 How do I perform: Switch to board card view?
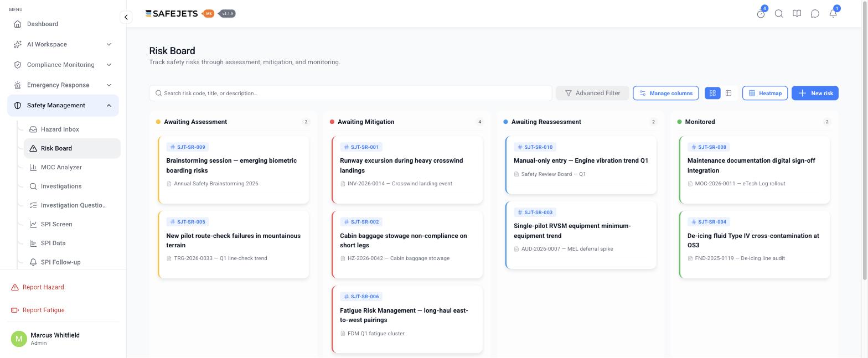(x=712, y=93)
